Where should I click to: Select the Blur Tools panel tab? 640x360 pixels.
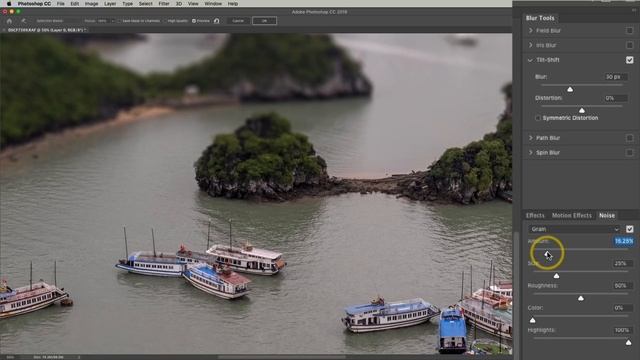coord(540,18)
